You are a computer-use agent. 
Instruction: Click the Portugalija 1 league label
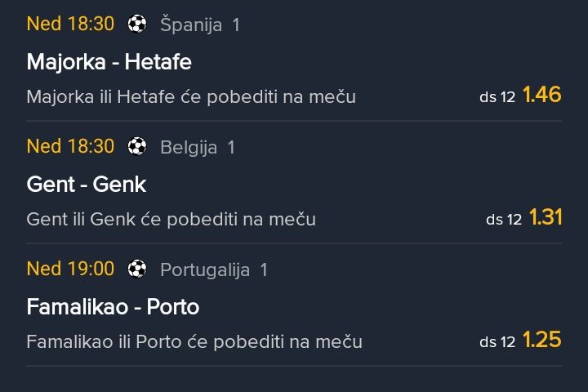[214, 269]
